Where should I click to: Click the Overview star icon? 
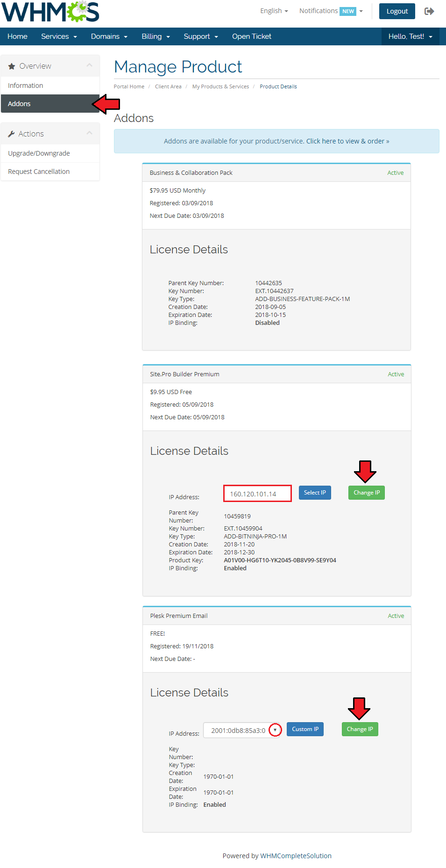click(12, 66)
